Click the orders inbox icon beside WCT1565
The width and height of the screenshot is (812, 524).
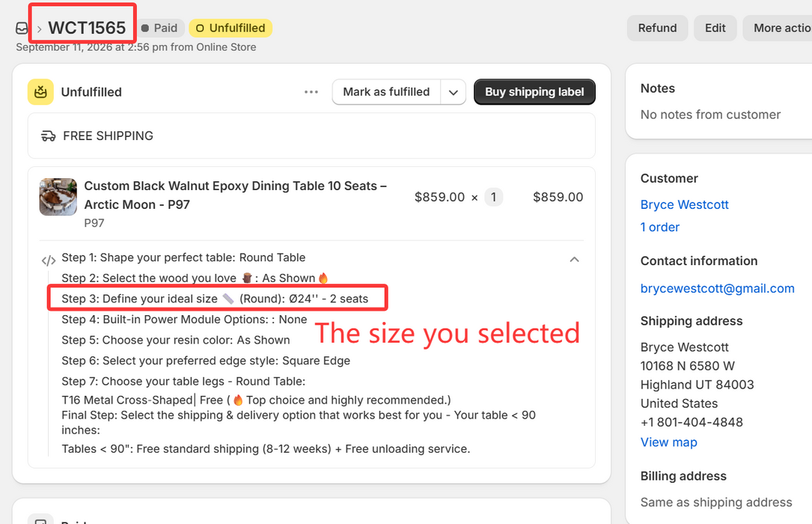click(22, 28)
